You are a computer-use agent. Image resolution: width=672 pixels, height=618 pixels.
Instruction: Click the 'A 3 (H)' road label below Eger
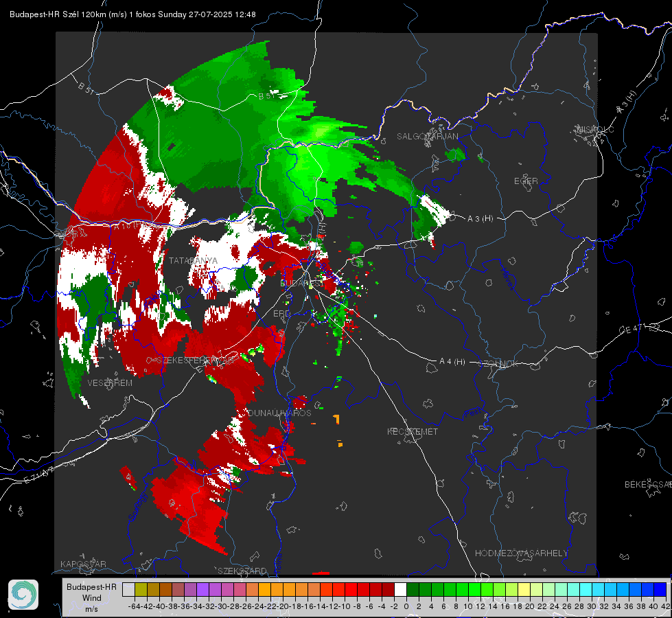pos(480,219)
